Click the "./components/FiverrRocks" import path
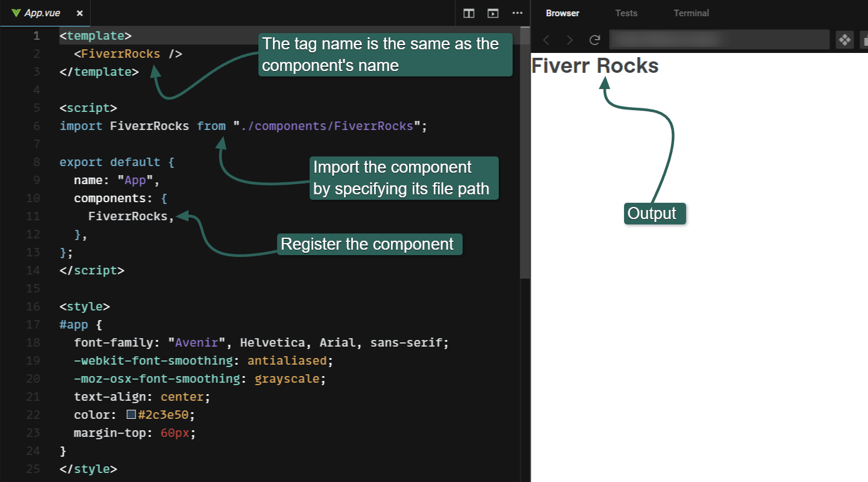This screenshot has width=868, height=482. coord(327,126)
